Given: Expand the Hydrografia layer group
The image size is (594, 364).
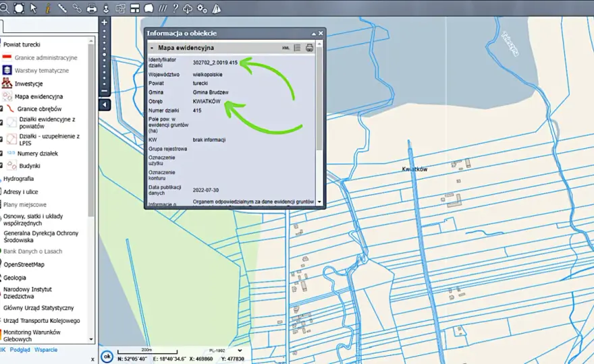Looking at the screenshot, I should pyautogui.click(x=19, y=179).
